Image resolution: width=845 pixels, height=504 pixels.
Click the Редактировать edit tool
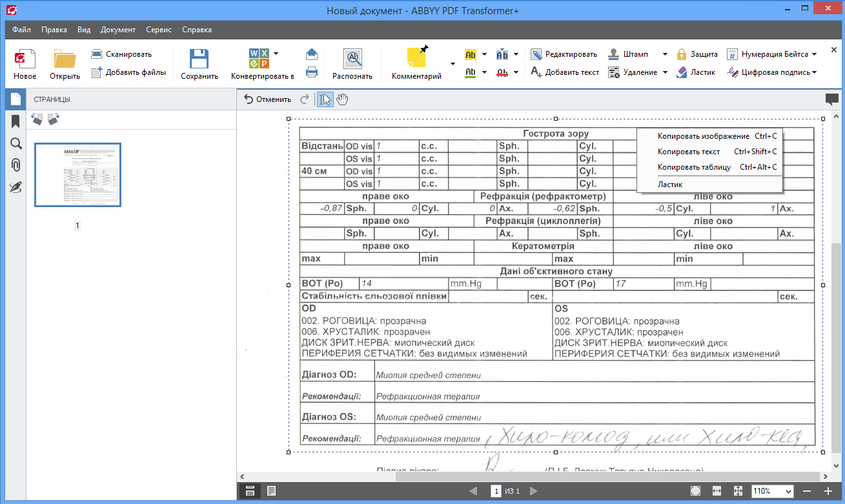(x=564, y=54)
